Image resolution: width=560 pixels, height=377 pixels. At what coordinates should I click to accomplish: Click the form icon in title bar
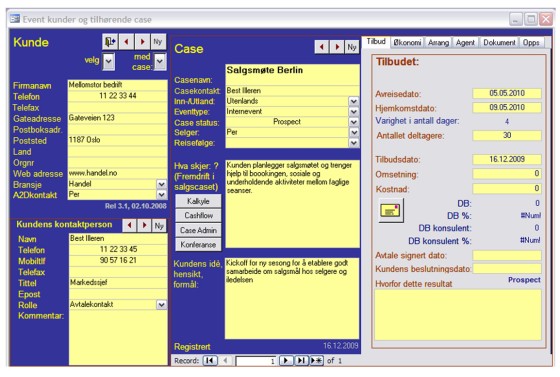(x=15, y=19)
